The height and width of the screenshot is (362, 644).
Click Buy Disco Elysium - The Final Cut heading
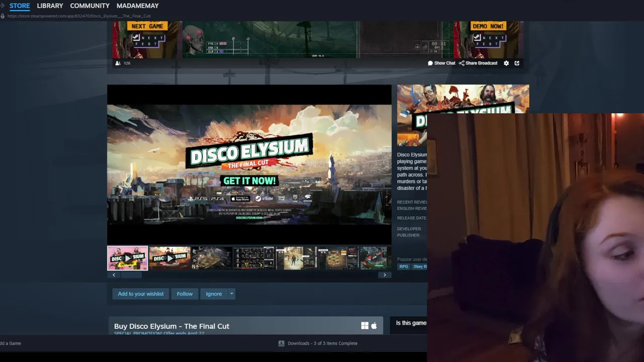(x=172, y=326)
